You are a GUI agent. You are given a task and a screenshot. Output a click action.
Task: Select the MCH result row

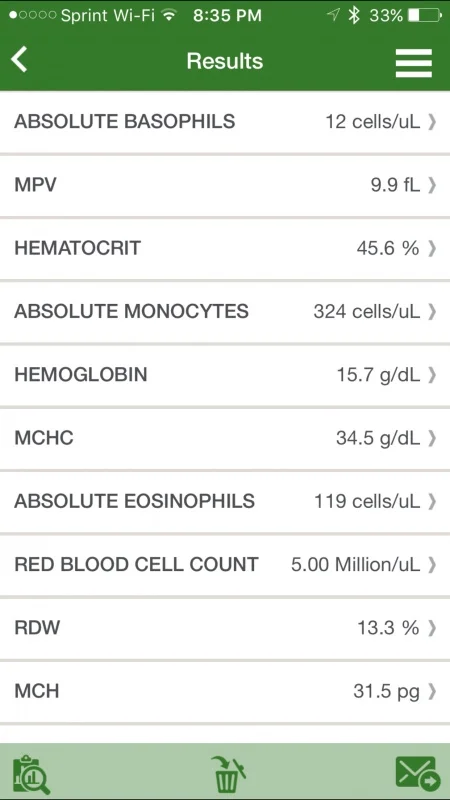(x=225, y=691)
